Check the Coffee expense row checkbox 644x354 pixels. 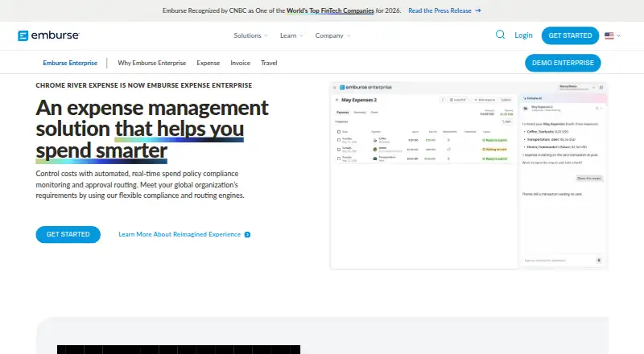point(339,140)
